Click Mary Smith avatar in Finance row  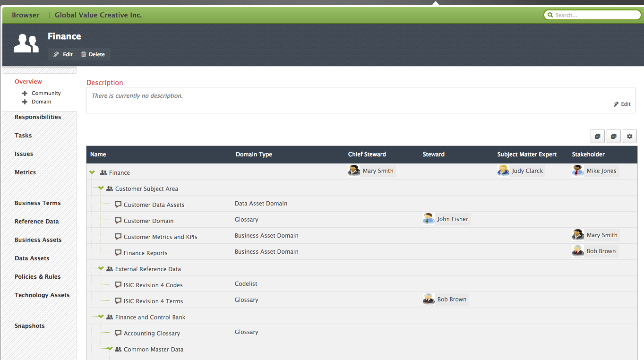(354, 171)
